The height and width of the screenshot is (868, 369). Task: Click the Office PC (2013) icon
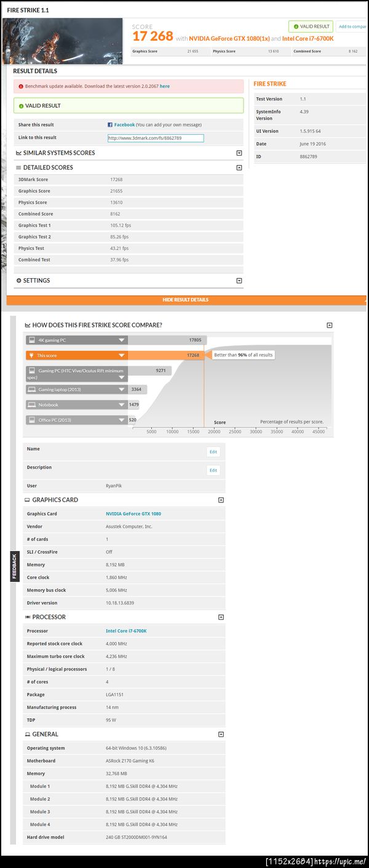pyautogui.click(x=31, y=420)
